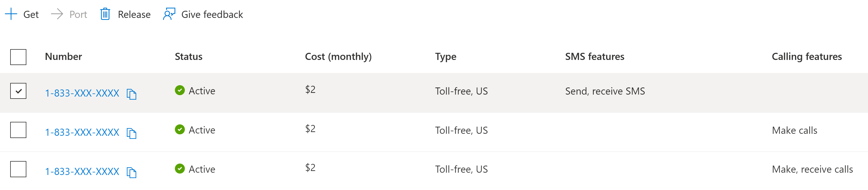The image size is (868, 190).
Task: Open the first 1-833-XXX-XXXX number link
Action: coord(82,93)
